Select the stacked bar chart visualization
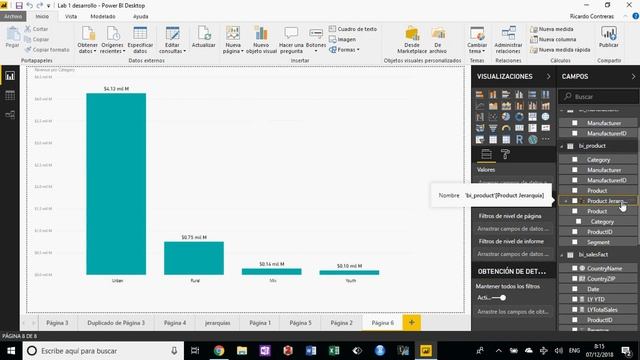640x360 pixels. (480, 95)
